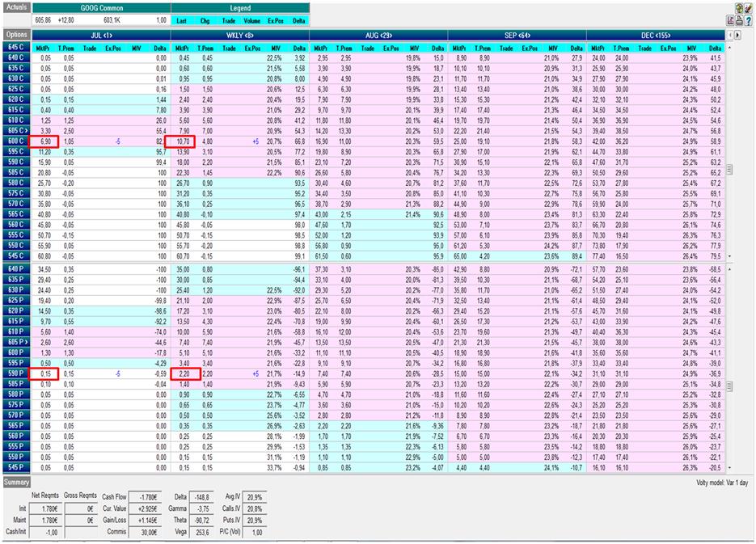The width and height of the screenshot is (756, 544).
Task: Click the Summary section label
Action: (17, 482)
